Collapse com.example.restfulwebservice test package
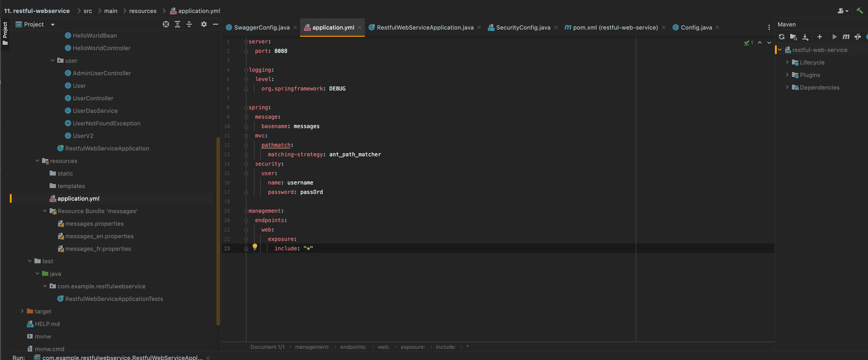Screen dimensions: 868x360 click(45, 286)
